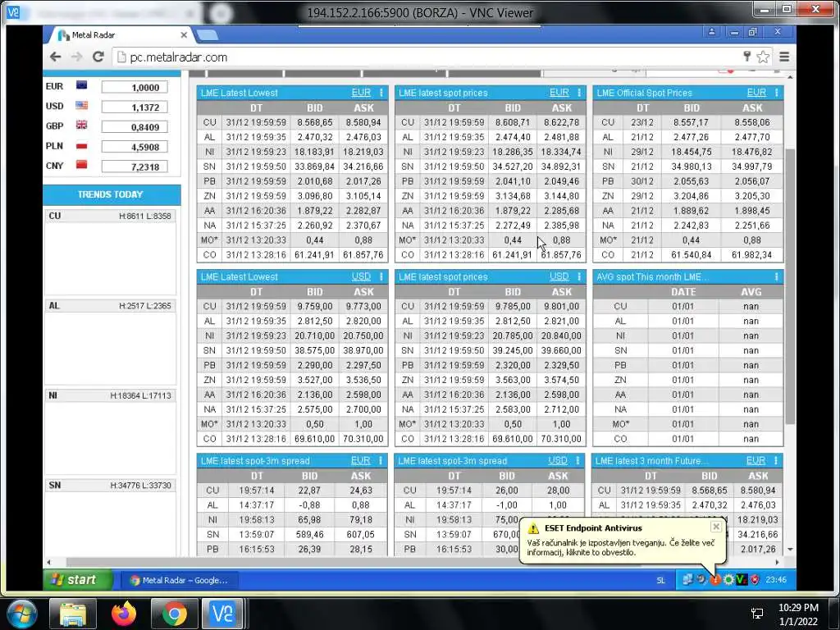Click USD link in LME Latest Lowest header
The height and width of the screenshot is (630, 840).
[x=361, y=276]
